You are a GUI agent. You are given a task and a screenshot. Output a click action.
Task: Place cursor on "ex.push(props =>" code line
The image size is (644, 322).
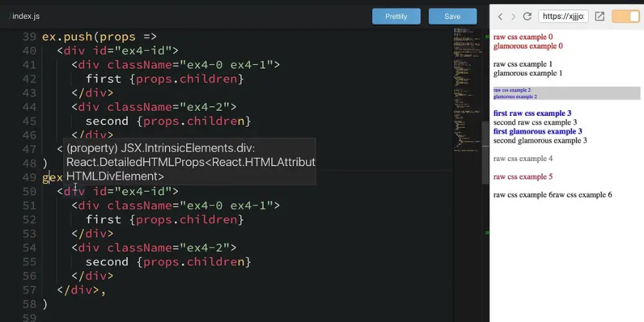(x=99, y=37)
